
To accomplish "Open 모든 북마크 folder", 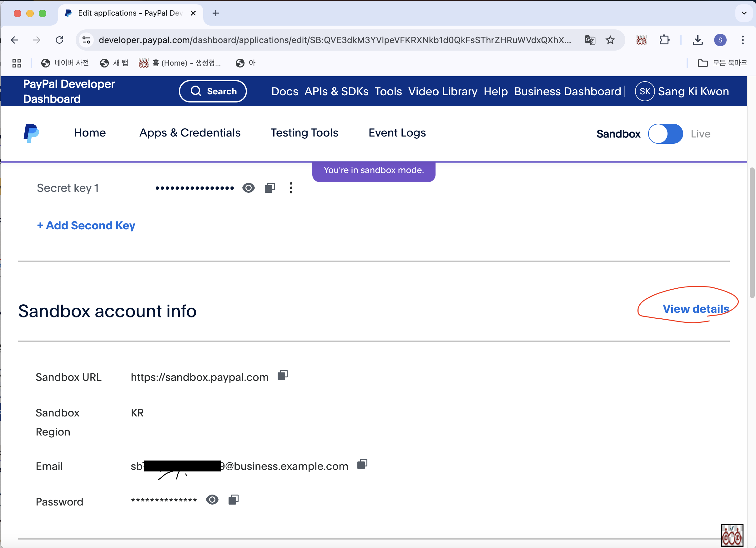I will coord(722,63).
